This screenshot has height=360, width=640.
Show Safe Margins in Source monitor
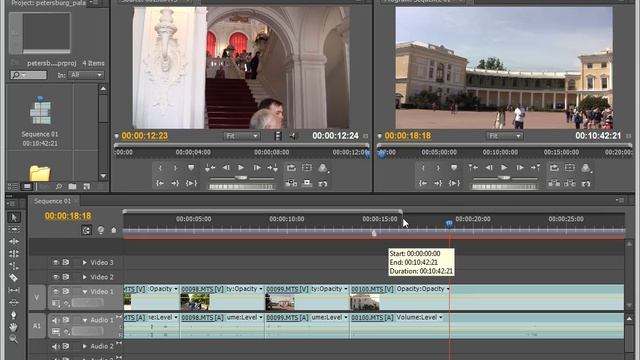tap(307, 168)
